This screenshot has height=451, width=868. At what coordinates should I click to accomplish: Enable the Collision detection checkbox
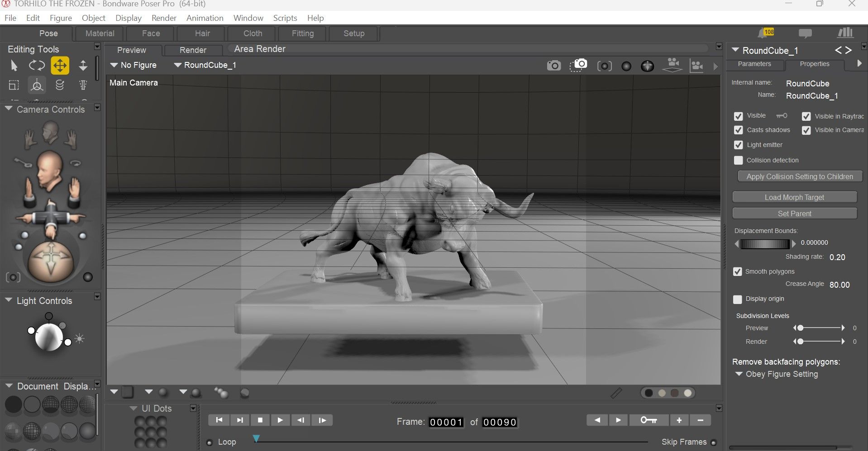pos(738,161)
